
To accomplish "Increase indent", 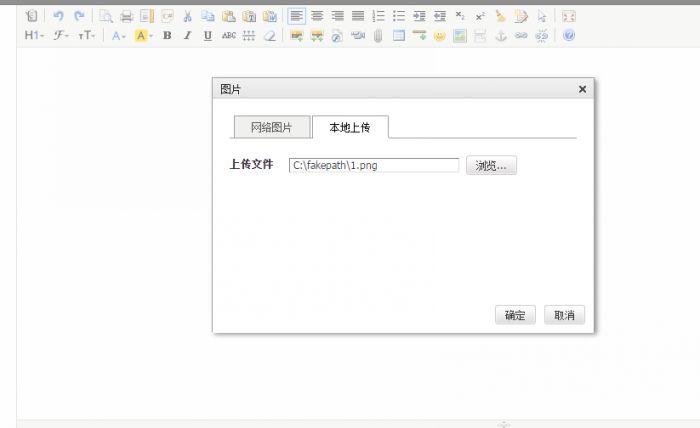I will coord(419,16).
